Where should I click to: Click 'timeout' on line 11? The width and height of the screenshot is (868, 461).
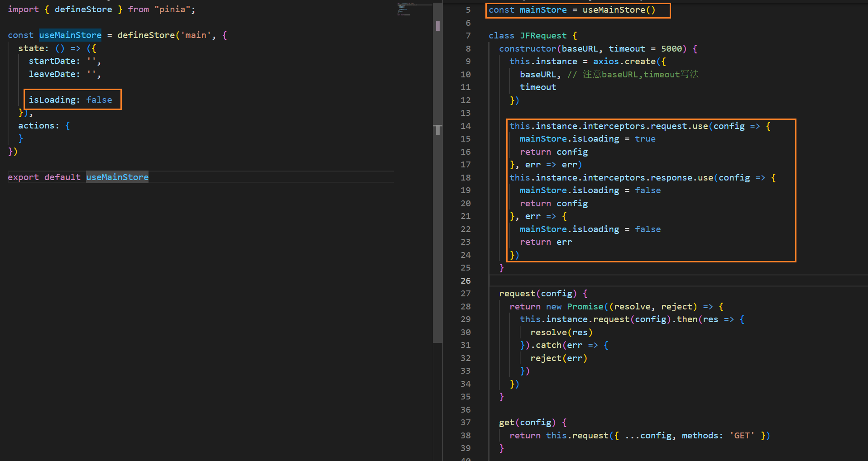tap(538, 87)
